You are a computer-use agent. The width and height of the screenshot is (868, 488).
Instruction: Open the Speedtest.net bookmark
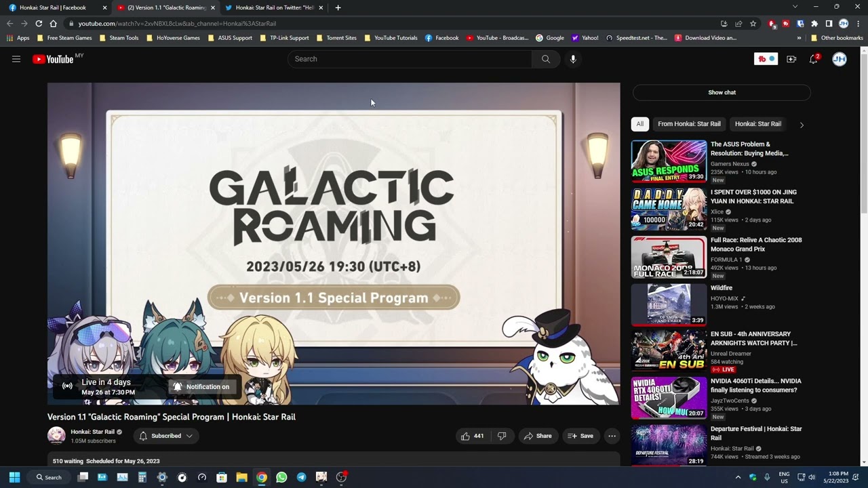[637, 38]
